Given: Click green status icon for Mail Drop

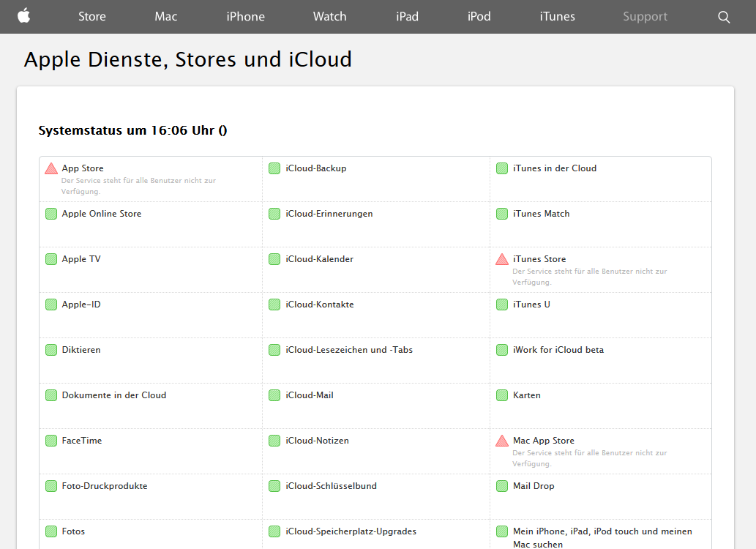Looking at the screenshot, I should [x=502, y=486].
